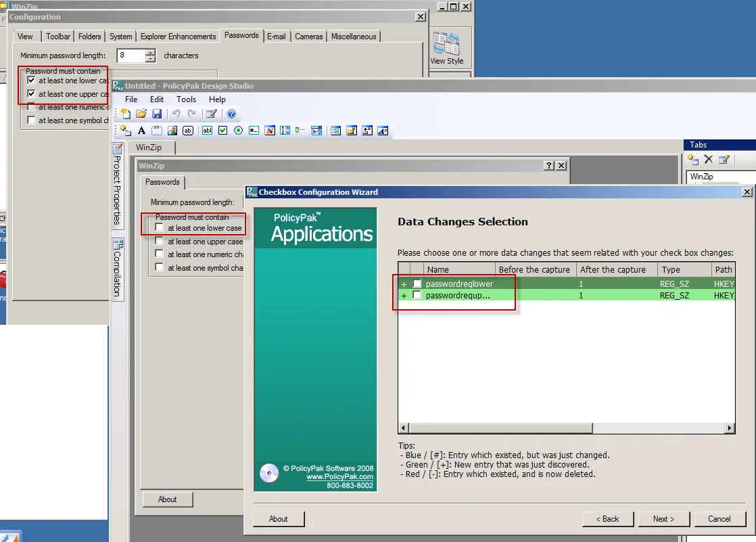Click About button in the WinZip design dialog
Viewport: 756px width, 542px height.
[167, 499]
